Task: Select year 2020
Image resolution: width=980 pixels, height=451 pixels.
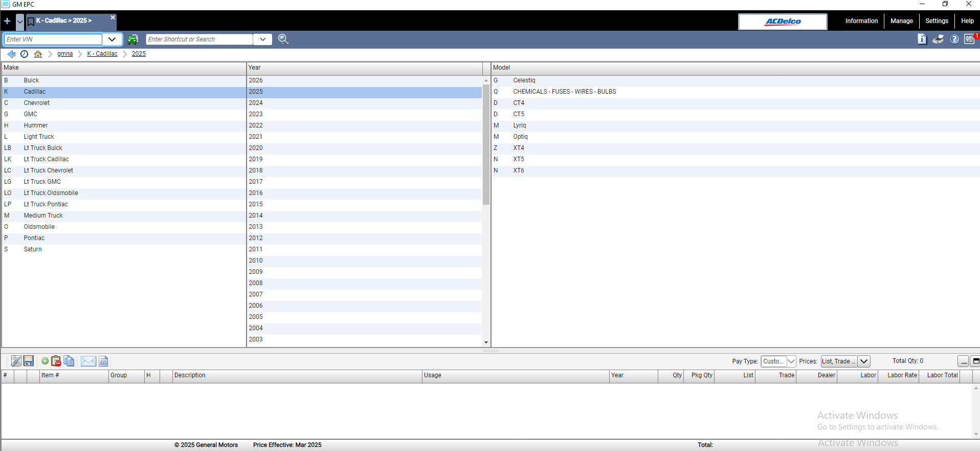Action: coord(364,148)
